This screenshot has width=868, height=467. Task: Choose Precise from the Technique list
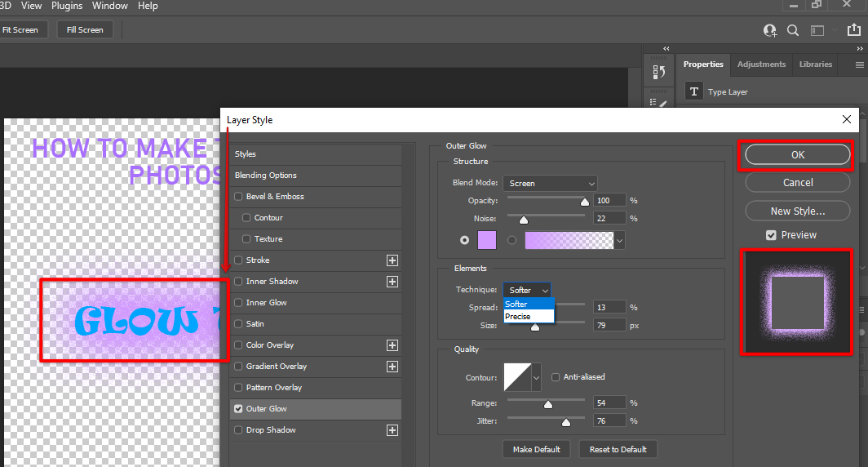pos(518,316)
